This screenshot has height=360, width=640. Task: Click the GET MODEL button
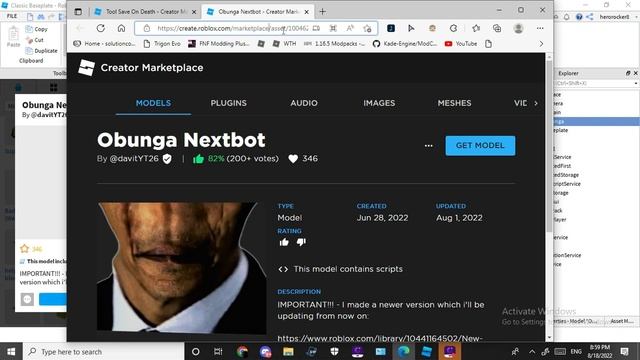(480, 146)
